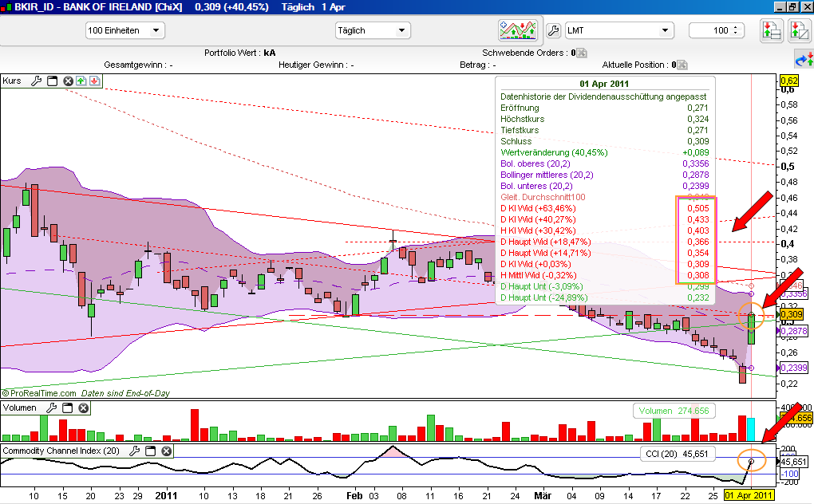Click the 2011 year label on time axis
This screenshot has width=814, height=504.
click(166, 496)
